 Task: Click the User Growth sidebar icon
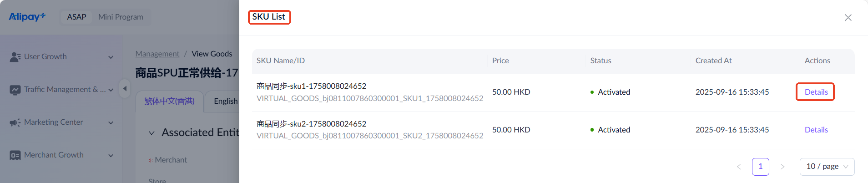[x=15, y=57]
